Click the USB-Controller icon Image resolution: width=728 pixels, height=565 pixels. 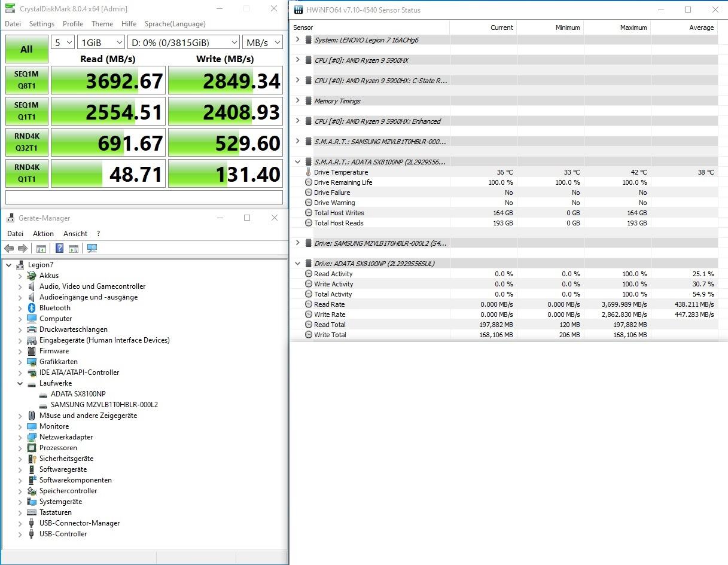pos(32,534)
